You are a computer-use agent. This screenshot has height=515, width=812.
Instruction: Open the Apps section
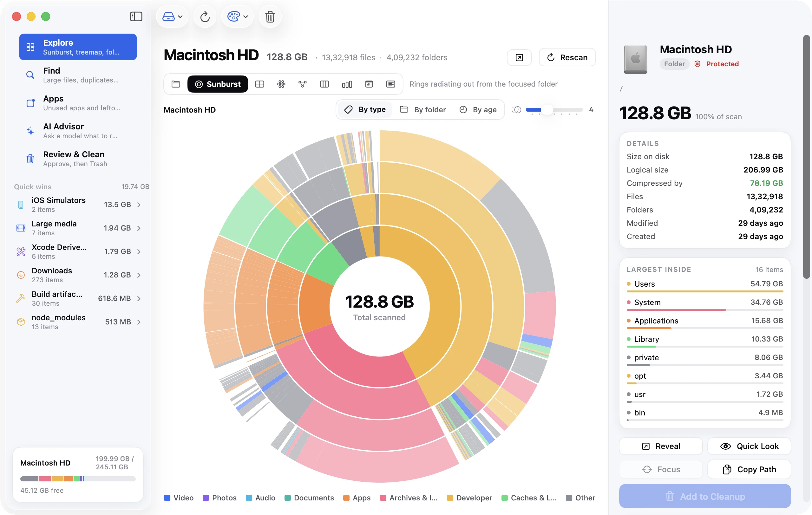pos(78,103)
